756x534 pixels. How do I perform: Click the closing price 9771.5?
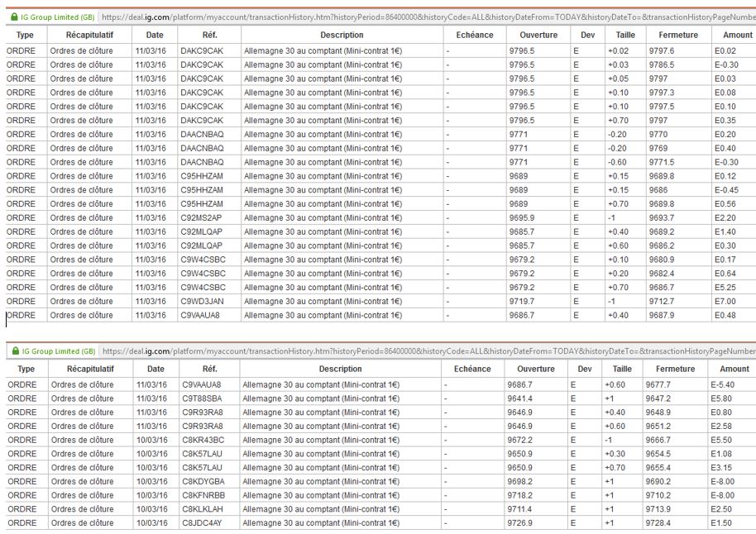point(662,162)
